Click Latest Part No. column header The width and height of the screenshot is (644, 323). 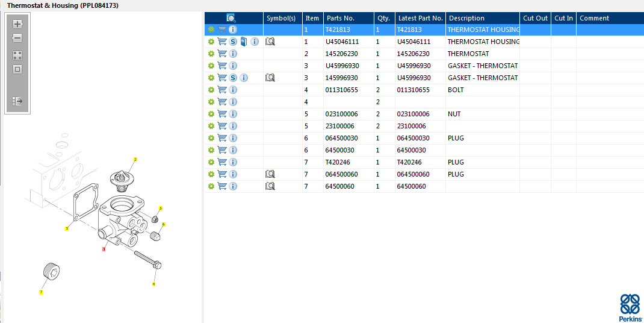(x=420, y=18)
